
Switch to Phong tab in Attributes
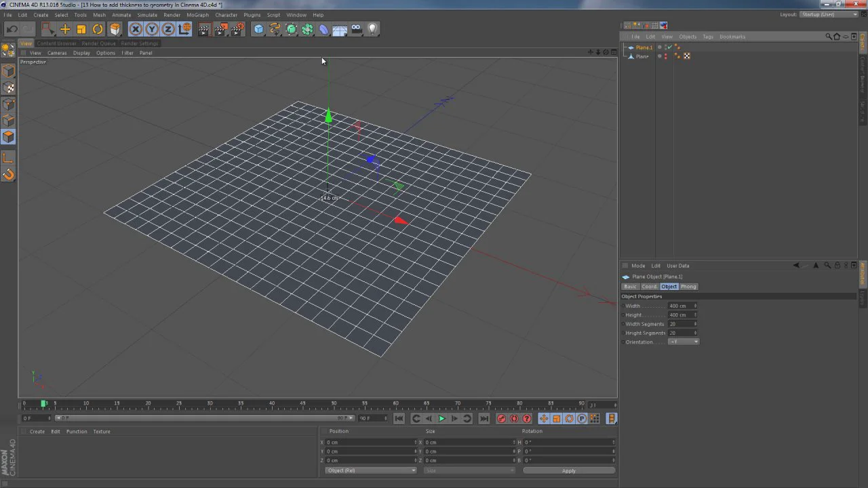click(688, 287)
